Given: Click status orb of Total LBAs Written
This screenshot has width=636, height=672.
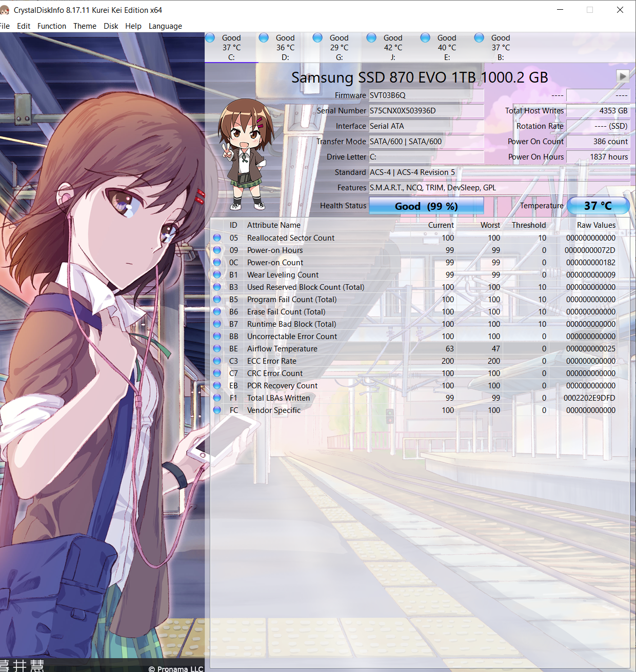Looking at the screenshot, I should (217, 398).
